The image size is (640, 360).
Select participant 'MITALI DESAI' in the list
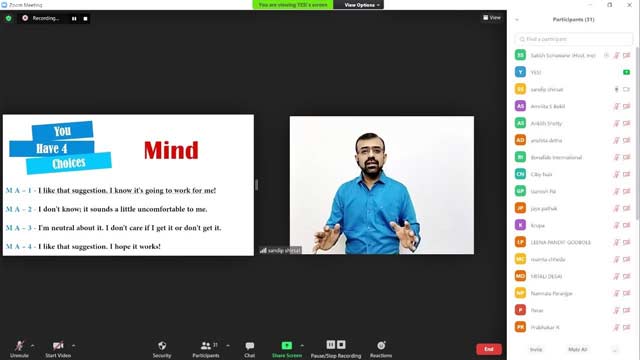tap(573, 276)
